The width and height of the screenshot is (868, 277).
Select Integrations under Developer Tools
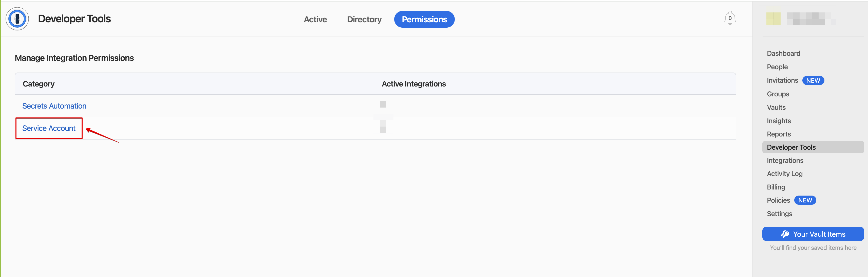pos(785,160)
